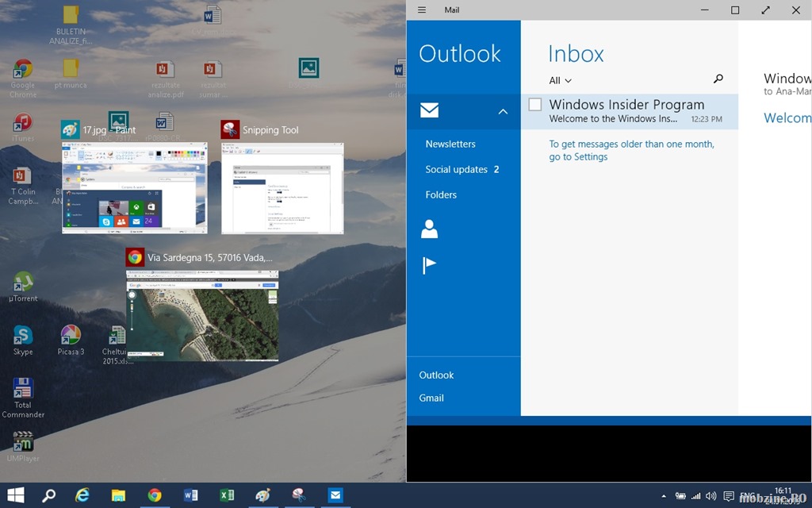Select the 'rezultate analize.pdf' desktop file
This screenshot has width=812, height=508.
[x=165, y=79]
